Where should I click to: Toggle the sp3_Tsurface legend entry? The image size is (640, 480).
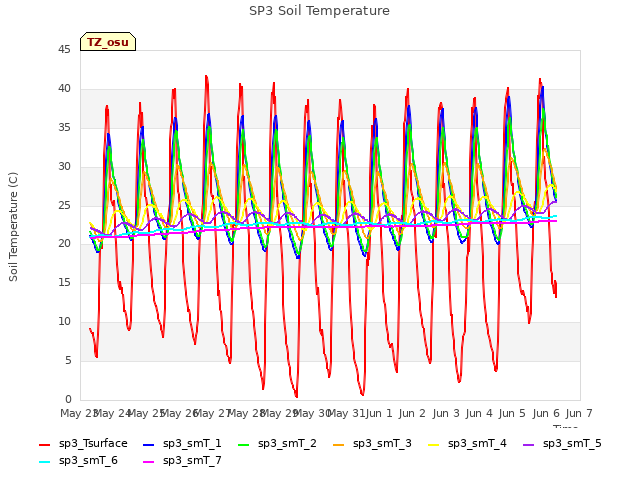click(83, 443)
